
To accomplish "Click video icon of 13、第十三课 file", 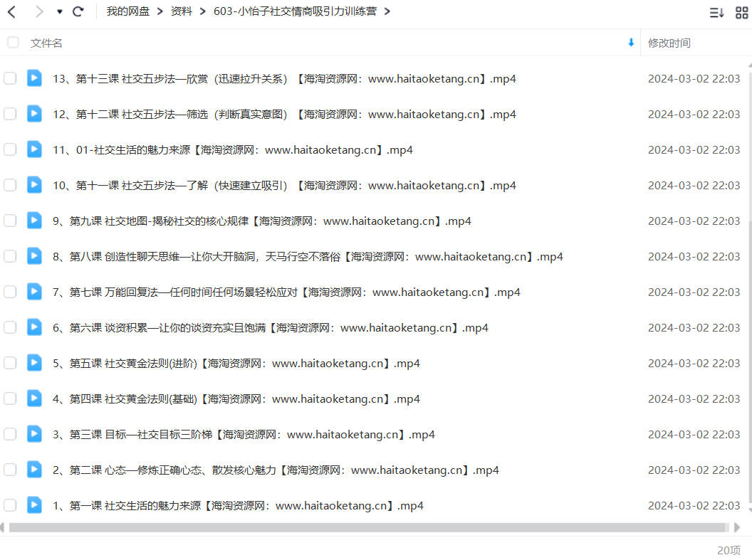I will point(34,78).
